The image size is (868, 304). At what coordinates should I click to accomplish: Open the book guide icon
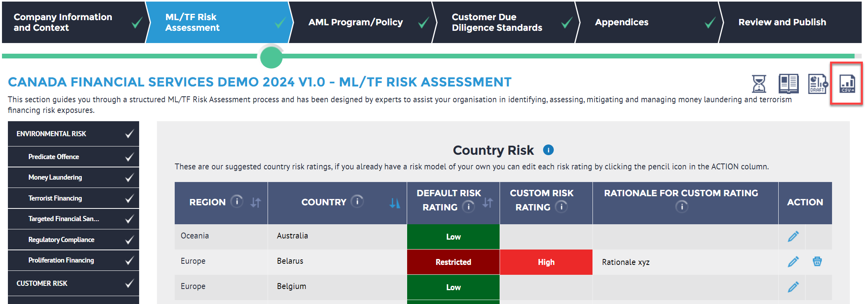click(x=788, y=83)
